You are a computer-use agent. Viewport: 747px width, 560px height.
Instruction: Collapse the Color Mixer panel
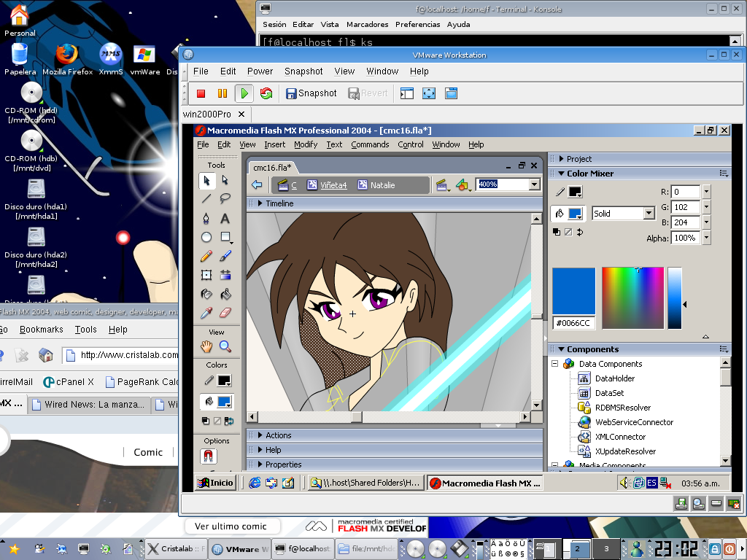pos(561,174)
